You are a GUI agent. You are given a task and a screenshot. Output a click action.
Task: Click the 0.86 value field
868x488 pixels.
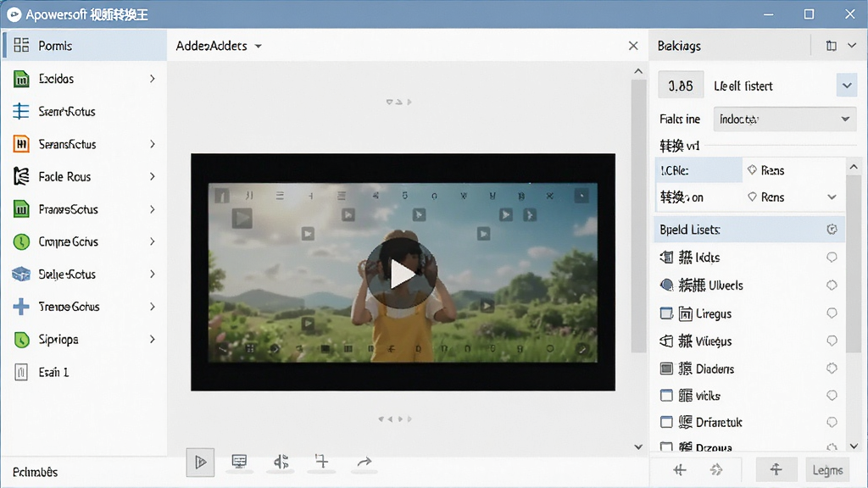click(681, 86)
